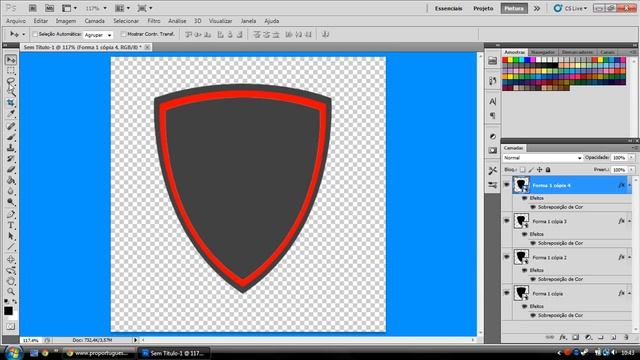Open the Agrupar dropdown
Image resolution: width=640 pixels, height=360 pixels.
point(98,35)
